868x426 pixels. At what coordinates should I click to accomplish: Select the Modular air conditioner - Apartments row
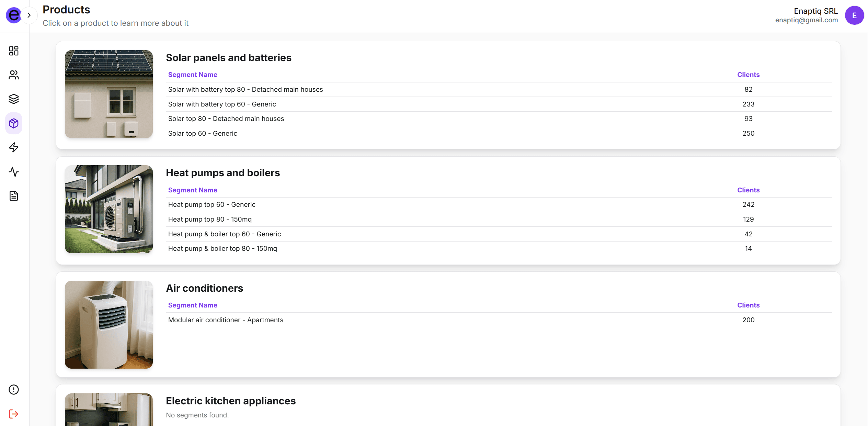226,320
